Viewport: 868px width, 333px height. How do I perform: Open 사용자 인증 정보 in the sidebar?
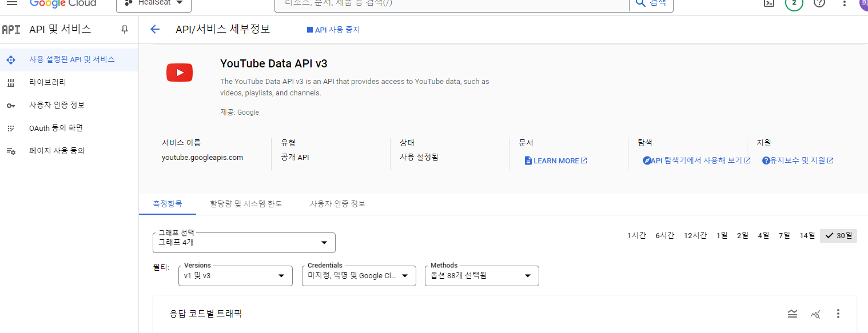pyautogui.click(x=69, y=105)
